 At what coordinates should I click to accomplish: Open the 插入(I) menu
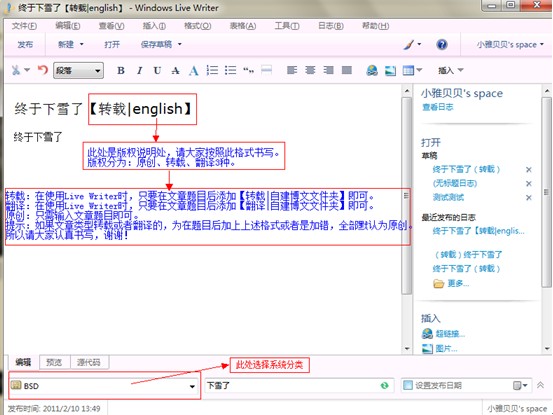point(154,26)
